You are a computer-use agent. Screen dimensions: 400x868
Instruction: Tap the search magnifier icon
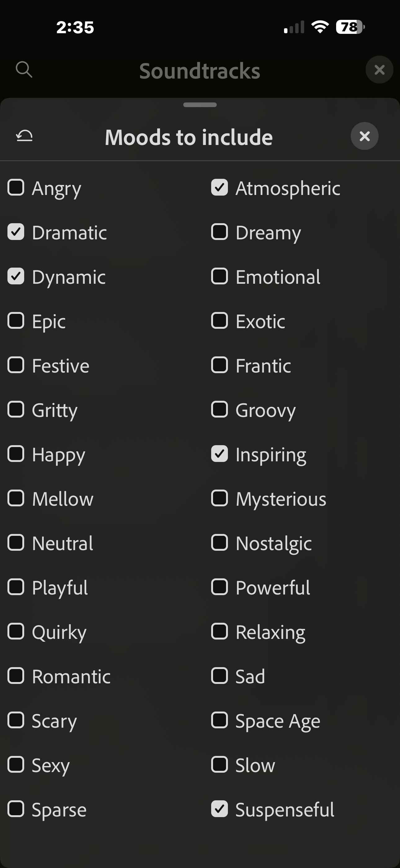pyautogui.click(x=24, y=70)
